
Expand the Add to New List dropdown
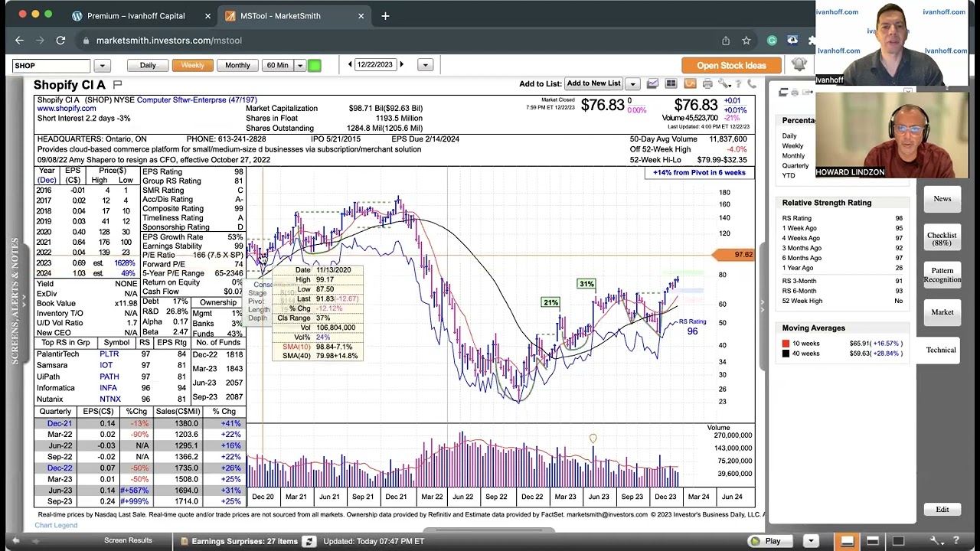point(632,83)
